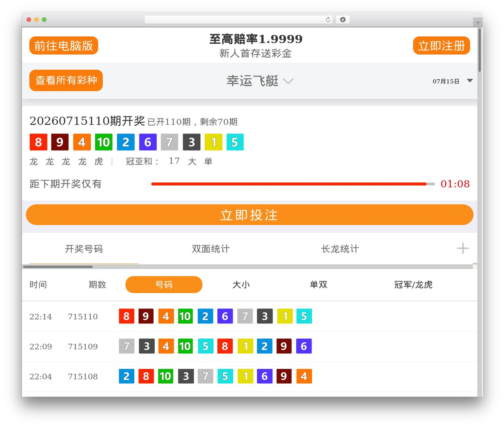Click red ball 8 in latest draw header
The width and height of the screenshot is (504, 427).
(x=38, y=142)
